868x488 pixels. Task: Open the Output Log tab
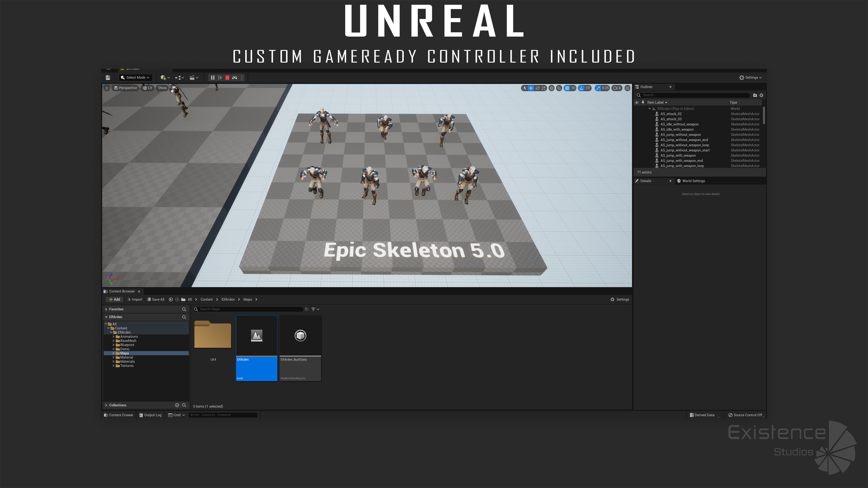151,415
